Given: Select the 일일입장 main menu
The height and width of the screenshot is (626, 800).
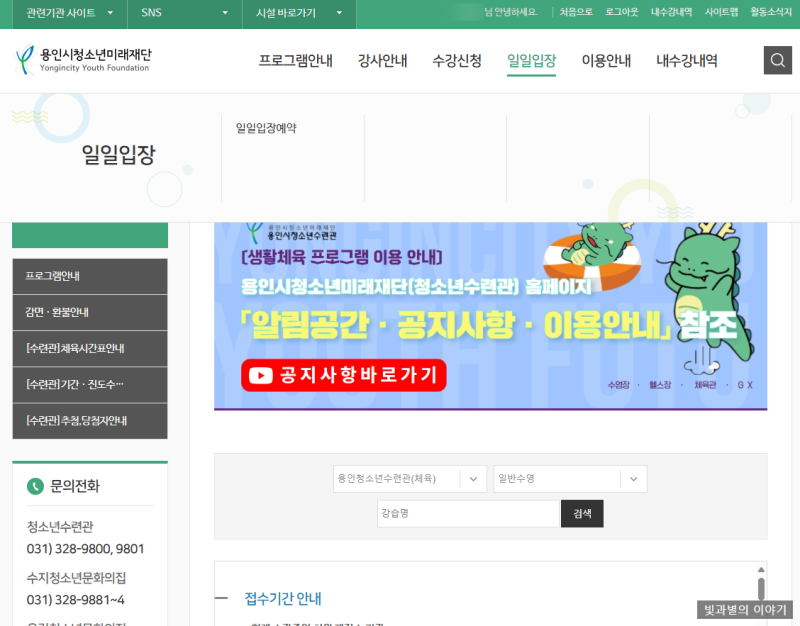Looking at the screenshot, I should coord(531,61).
